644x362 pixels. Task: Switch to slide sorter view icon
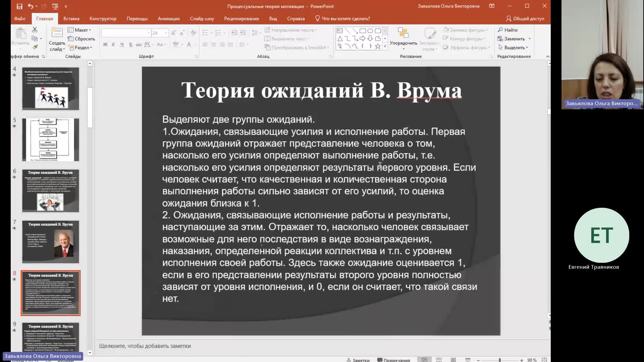(x=439, y=360)
